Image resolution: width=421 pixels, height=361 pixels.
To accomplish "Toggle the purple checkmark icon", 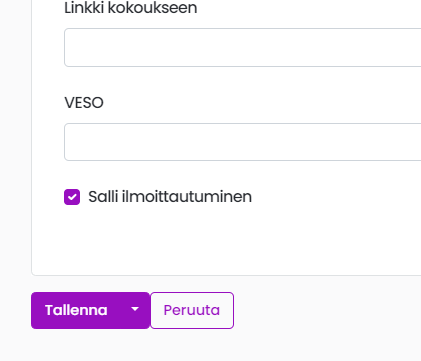I will point(72,197).
